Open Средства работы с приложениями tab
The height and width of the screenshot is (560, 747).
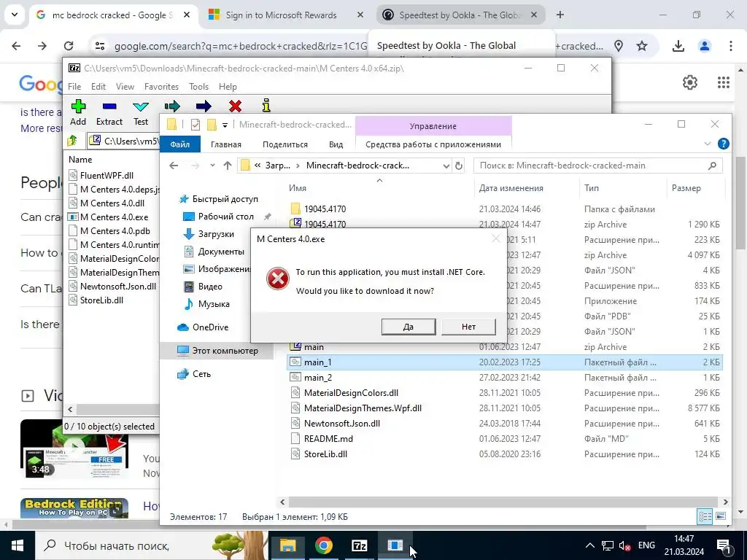coord(433,144)
